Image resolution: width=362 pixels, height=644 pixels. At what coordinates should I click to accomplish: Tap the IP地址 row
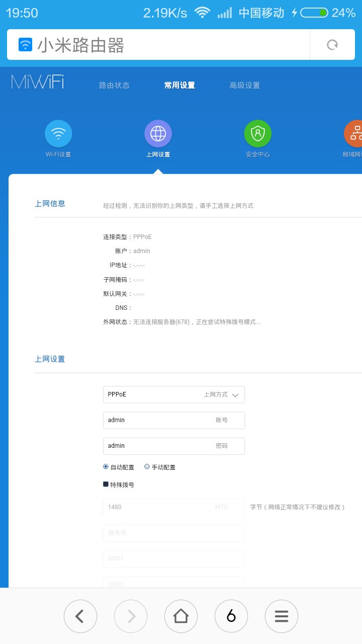127,265
